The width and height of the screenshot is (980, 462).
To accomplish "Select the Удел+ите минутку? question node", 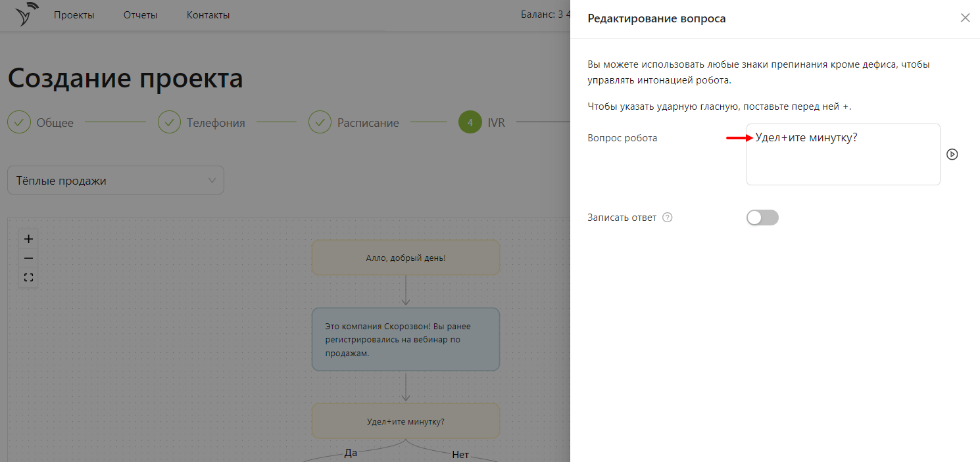I will 405,421.
